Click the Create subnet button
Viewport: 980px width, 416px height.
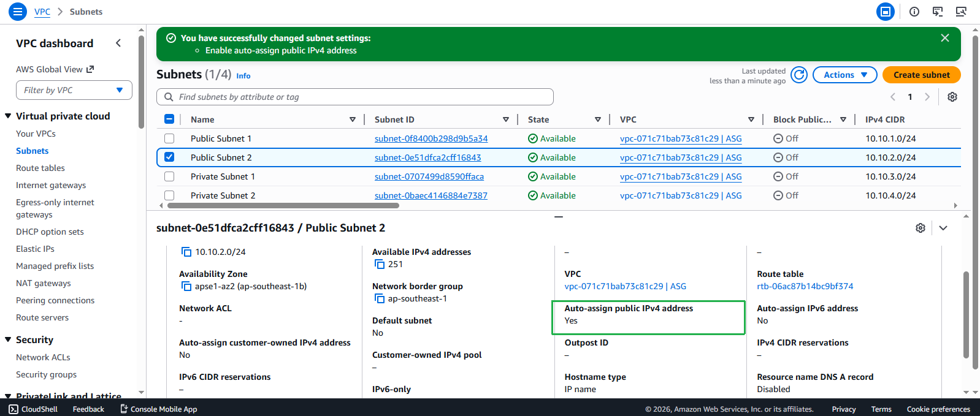click(x=922, y=75)
